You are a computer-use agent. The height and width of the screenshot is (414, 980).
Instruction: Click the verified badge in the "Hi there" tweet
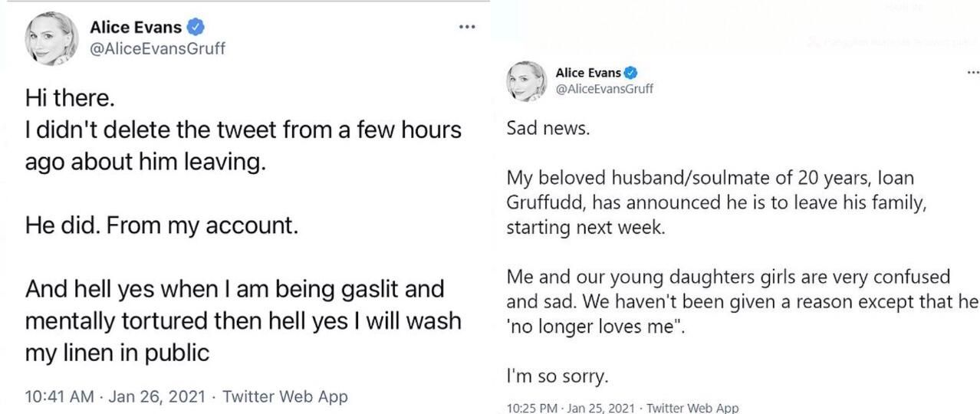point(196,28)
